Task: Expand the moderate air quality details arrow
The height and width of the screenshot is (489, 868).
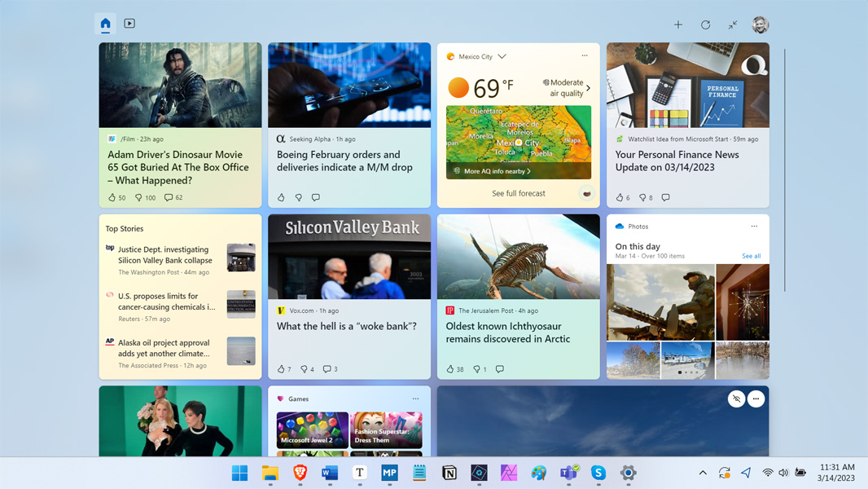Action: 589,88
